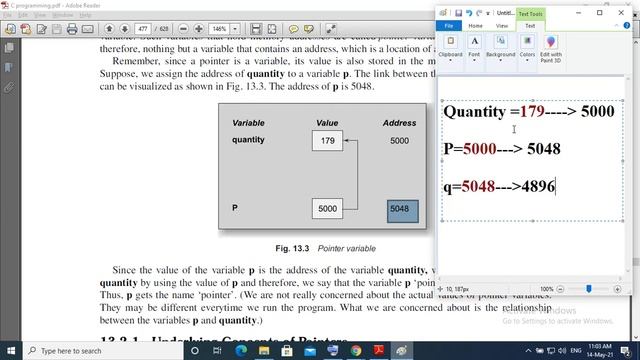640x360 pixels.
Task: Open Task View from the taskbar
Action: click(x=217, y=351)
